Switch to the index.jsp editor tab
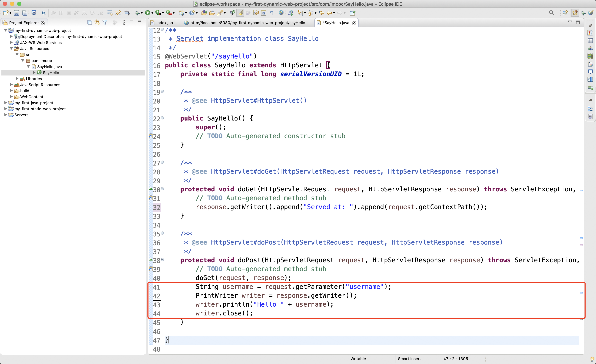 162,23
